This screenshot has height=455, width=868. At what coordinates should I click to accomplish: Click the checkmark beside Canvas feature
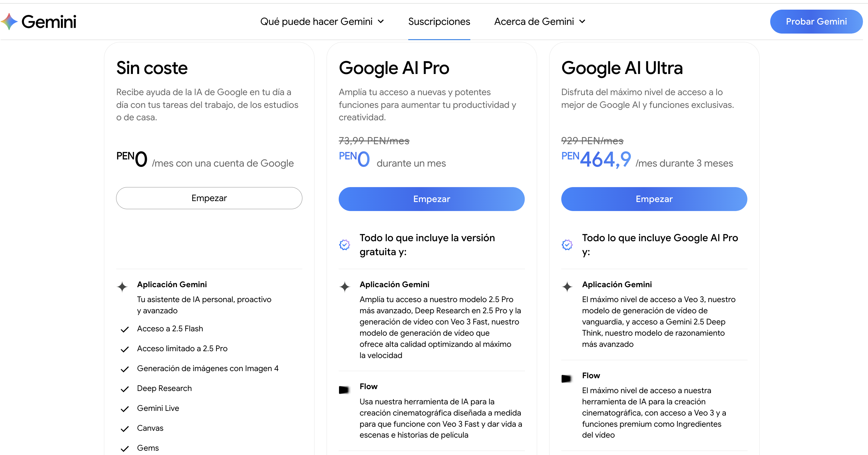(125, 429)
